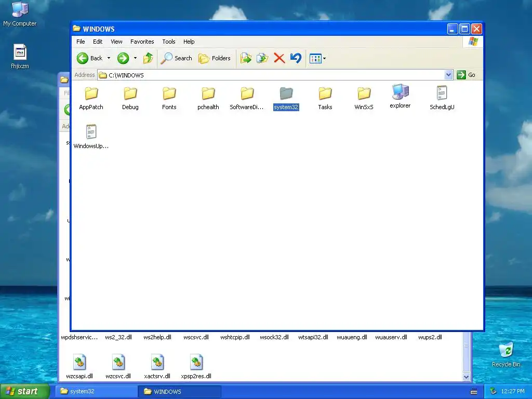Viewport: 532px width, 399px height.
Task: Click the Move To folder icon
Action: [x=246, y=58]
